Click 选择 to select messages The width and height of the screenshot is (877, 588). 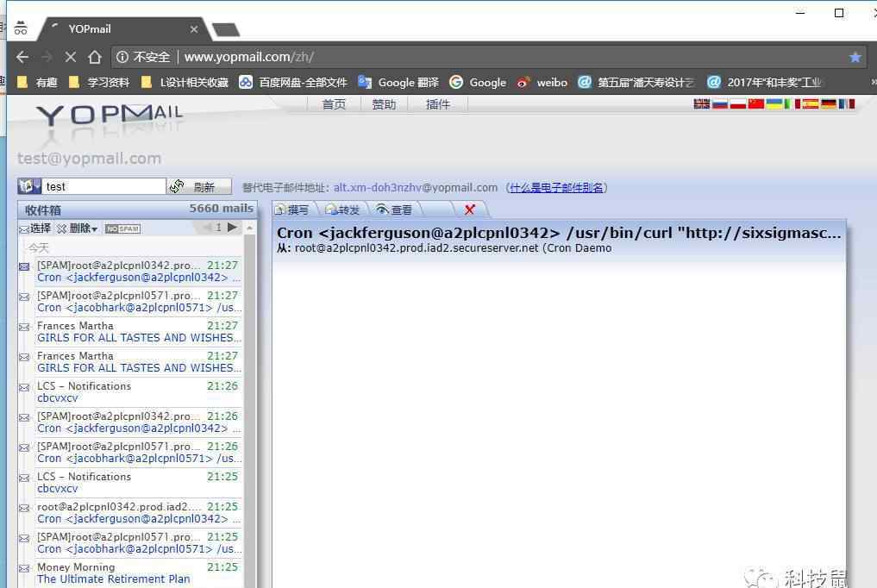pyautogui.click(x=34, y=228)
